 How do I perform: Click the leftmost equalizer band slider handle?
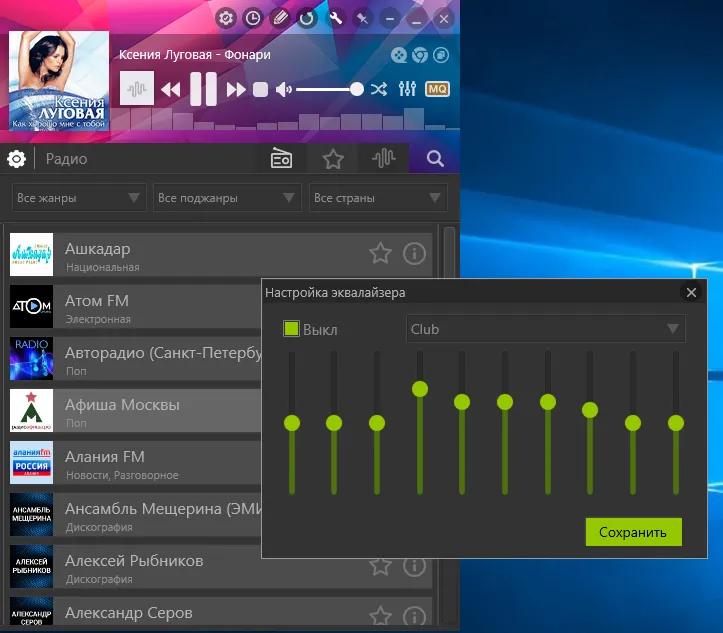pos(292,423)
